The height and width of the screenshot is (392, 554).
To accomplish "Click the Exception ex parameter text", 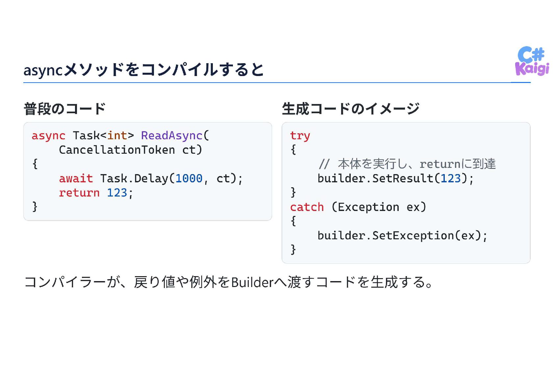I will coord(379,207).
